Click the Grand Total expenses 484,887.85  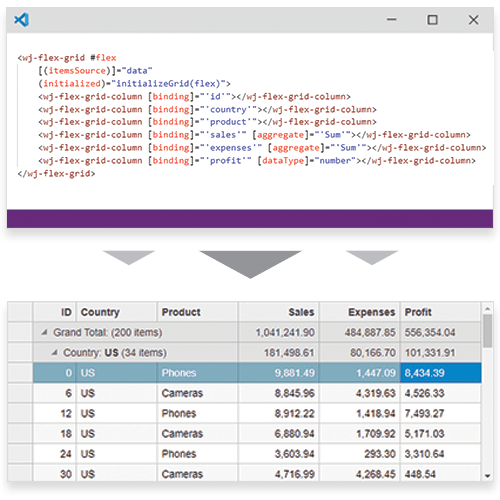point(359,332)
